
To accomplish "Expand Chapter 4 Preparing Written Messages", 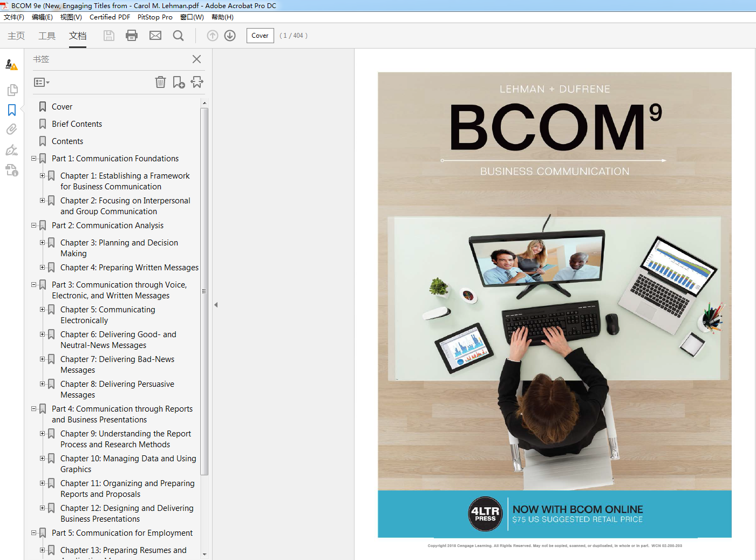I will tap(43, 268).
